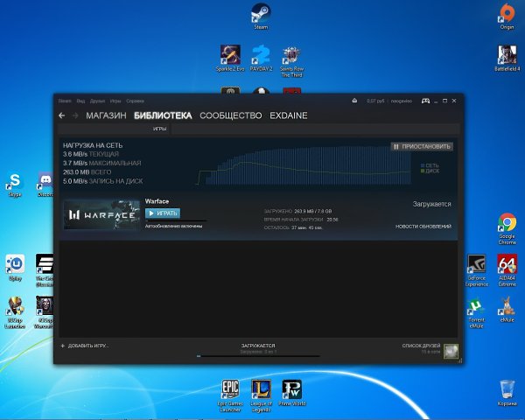Click the ДОБАВИТЬ ИГРУ button
Viewport: 525px width, 420px height.
click(x=85, y=346)
